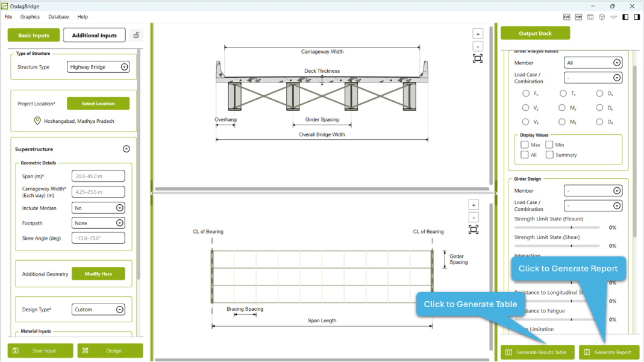Collapse the Superstructure section
Image resolution: width=644 pixels, height=362 pixels.
[x=127, y=149]
